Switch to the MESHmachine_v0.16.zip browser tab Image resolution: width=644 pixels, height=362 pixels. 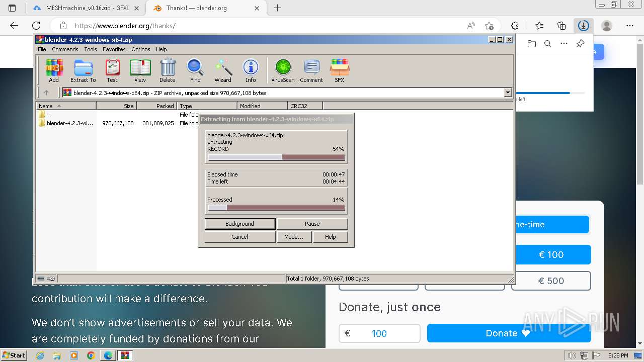[87, 8]
